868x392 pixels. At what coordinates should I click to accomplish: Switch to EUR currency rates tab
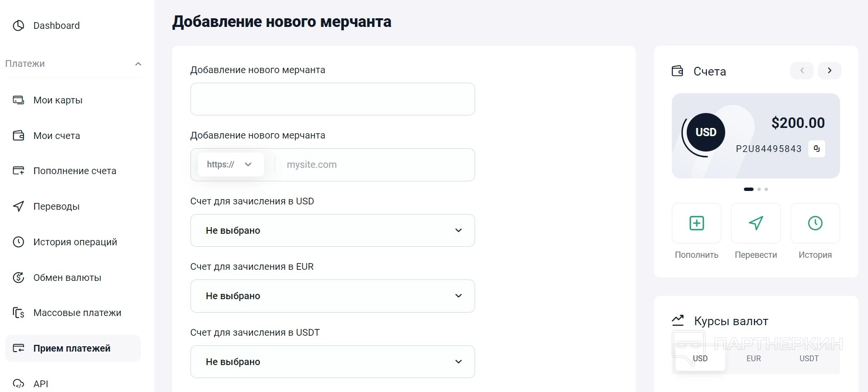click(x=754, y=359)
